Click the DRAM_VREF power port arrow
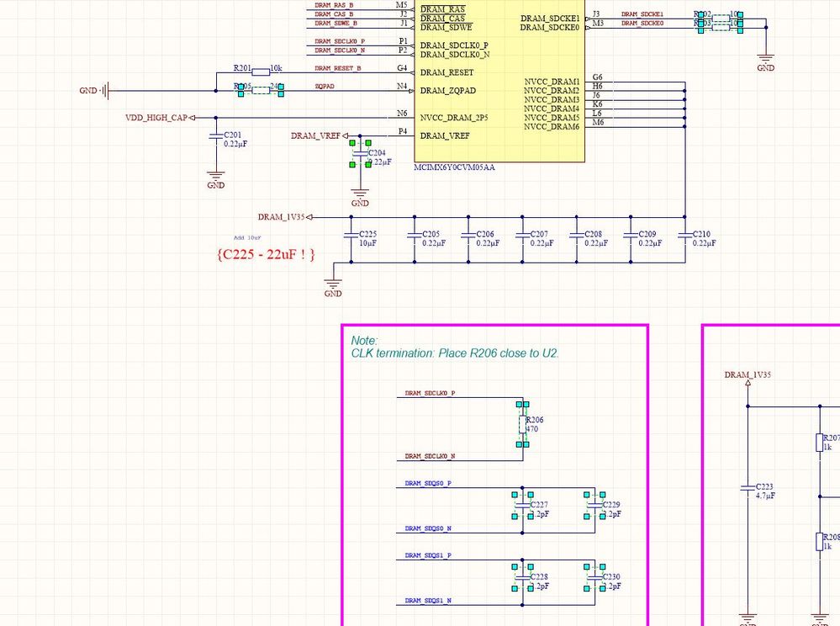The width and height of the screenshot is (840, 626). click(x=345, y=135)
